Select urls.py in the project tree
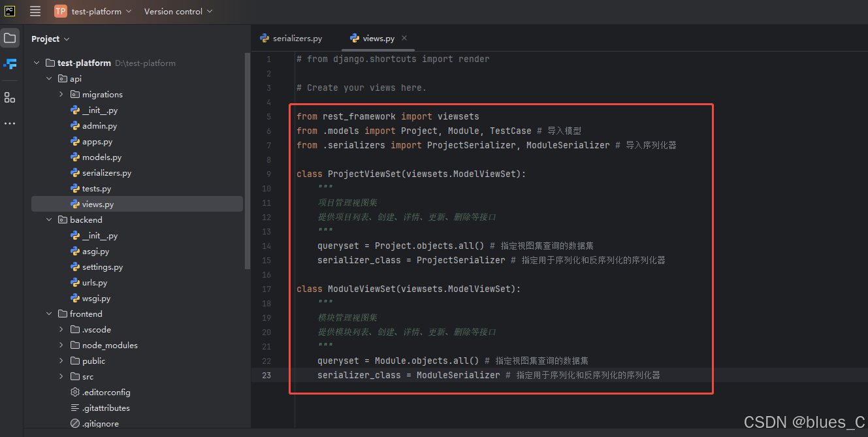The image size is (868, 437). [94, 283]
